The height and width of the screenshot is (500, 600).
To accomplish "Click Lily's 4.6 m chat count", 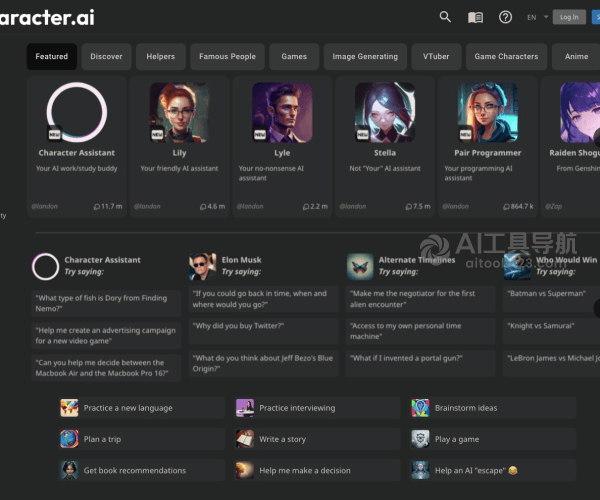I will [x=212, y=207].
